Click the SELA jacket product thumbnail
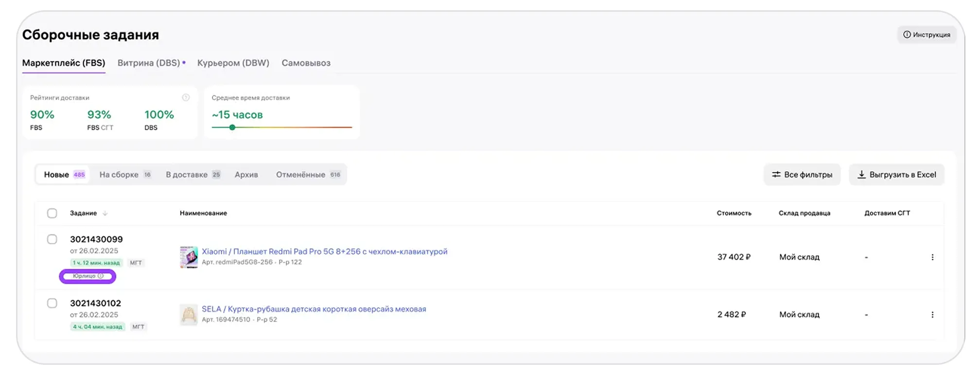Screen dimensions: 980x375 [189, 315]
